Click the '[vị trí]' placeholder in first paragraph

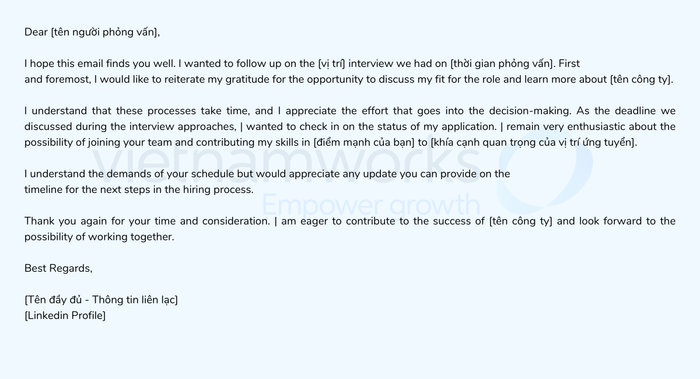point(332,63)
